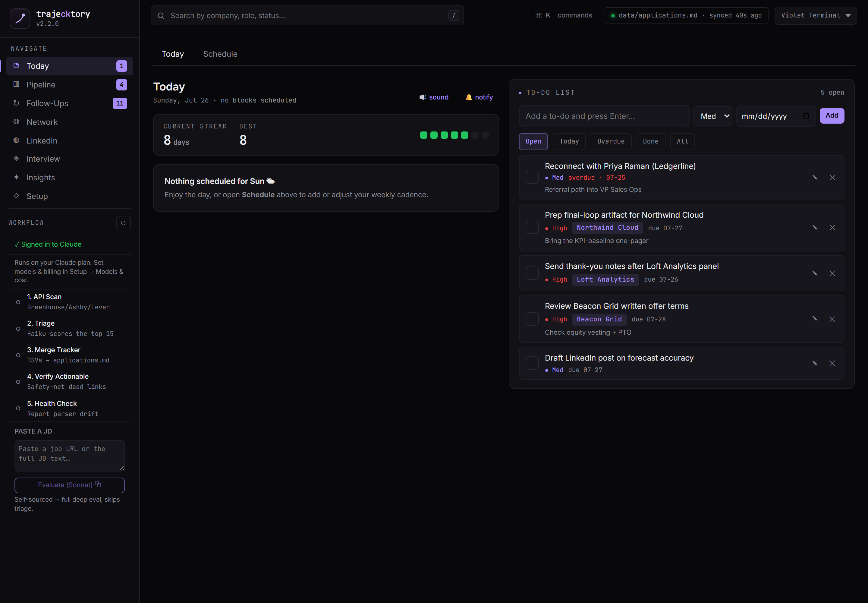
Task: Click Evaluate (Sonnet) button
Action: click(70, 485)
